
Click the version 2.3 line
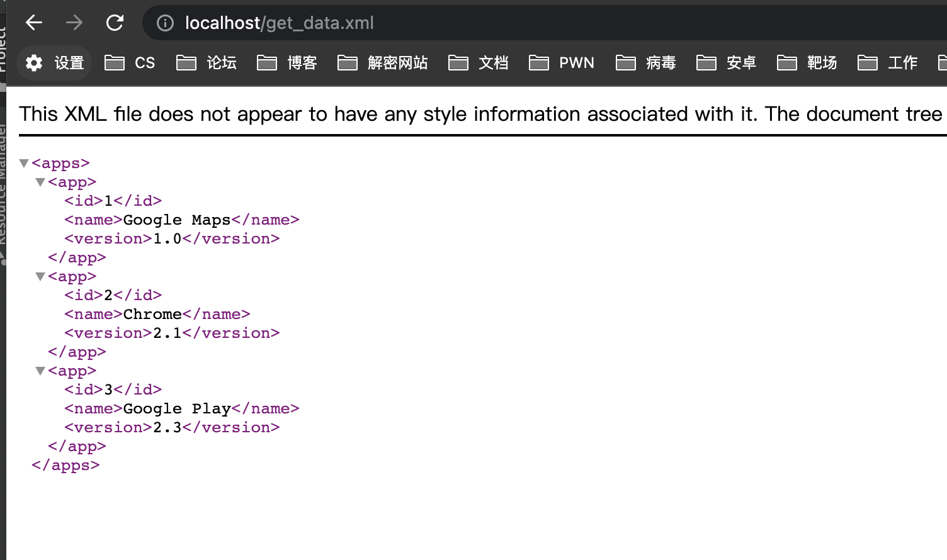pos(172,428)
